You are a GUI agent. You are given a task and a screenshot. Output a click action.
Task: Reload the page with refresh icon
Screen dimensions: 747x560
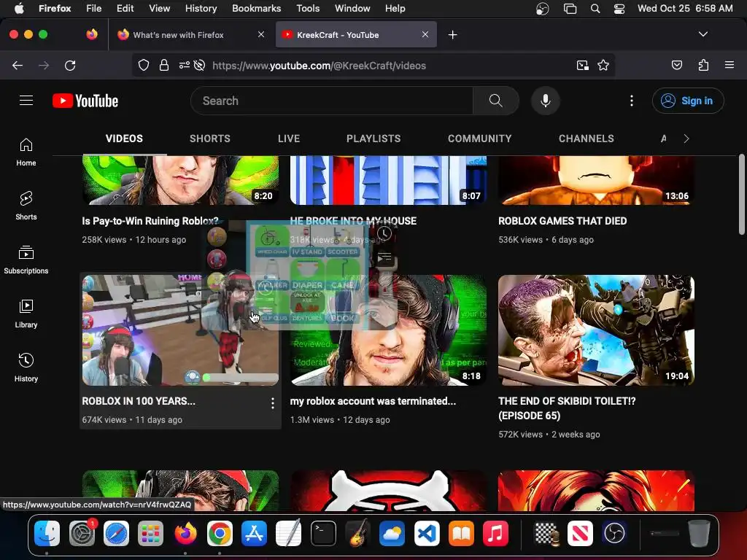coord(70,65)
